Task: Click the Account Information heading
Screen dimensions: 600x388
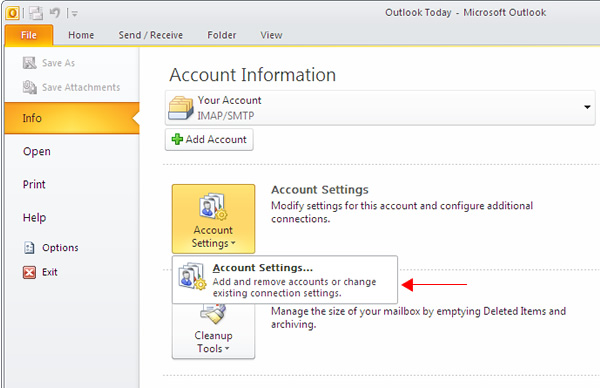Action: (x=253, y=75)
